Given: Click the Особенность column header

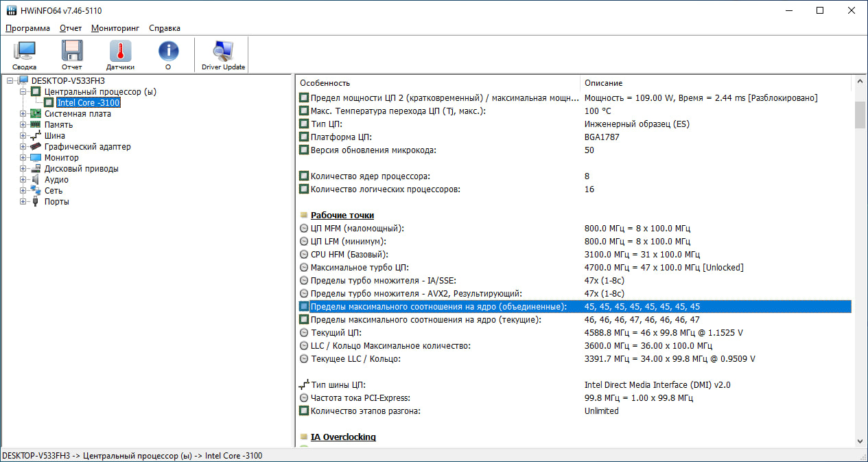Looking at the screenshot, I should [x=438, y=83].
